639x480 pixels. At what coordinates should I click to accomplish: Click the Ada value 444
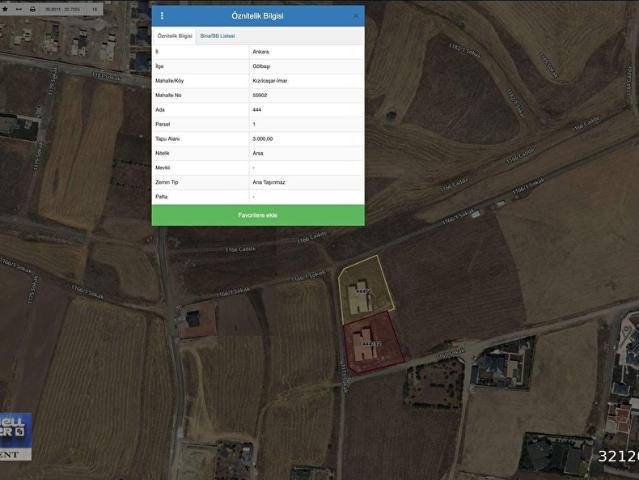pos(257,110)
